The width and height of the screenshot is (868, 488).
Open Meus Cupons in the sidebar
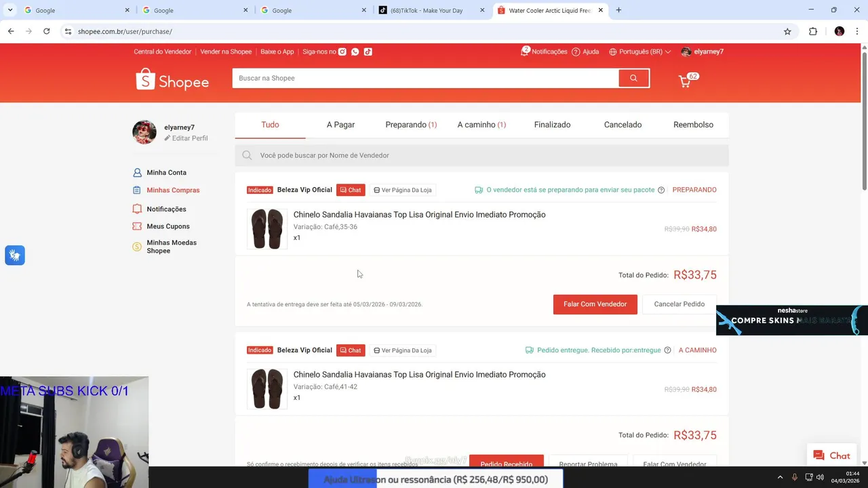168,226
